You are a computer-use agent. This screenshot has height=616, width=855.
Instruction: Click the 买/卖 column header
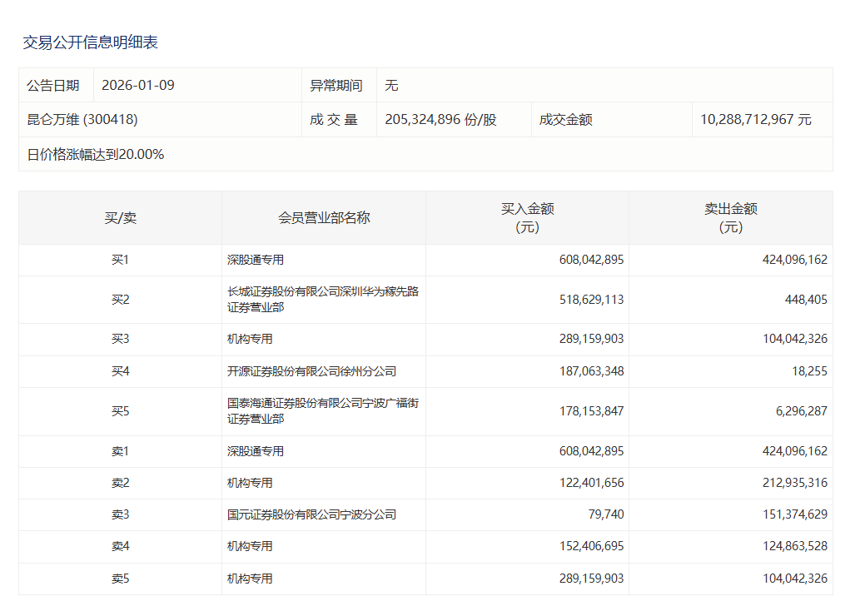(120, 218)
